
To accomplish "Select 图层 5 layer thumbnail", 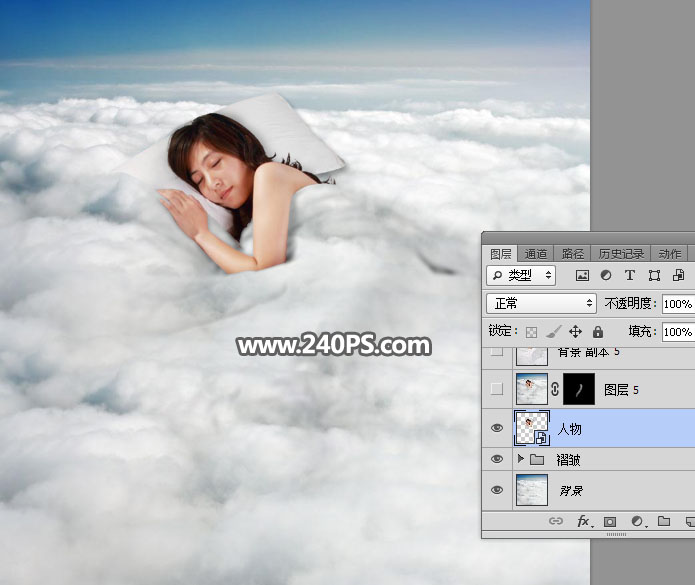I will click(x=532, y=389).
